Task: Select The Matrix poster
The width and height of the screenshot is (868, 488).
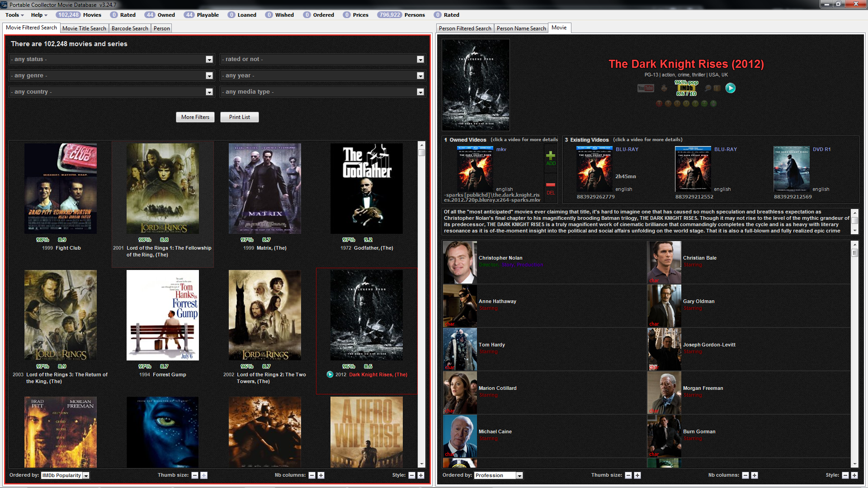Action: [x=265, y=189]
